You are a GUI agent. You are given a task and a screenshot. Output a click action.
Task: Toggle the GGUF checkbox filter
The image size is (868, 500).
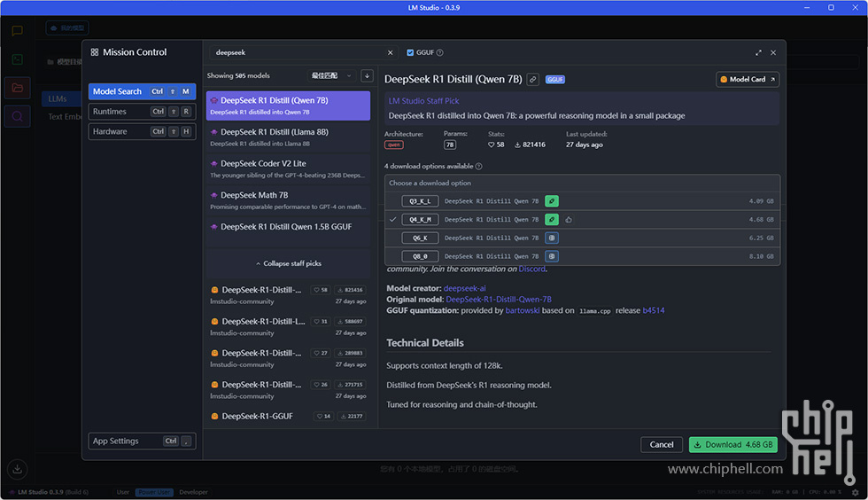click(410, 52)
